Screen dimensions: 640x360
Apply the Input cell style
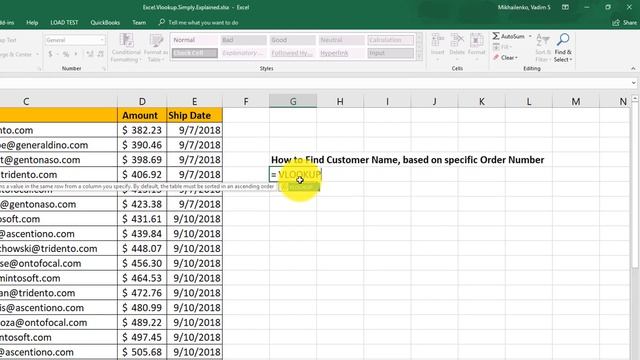(x=390, y=53)
